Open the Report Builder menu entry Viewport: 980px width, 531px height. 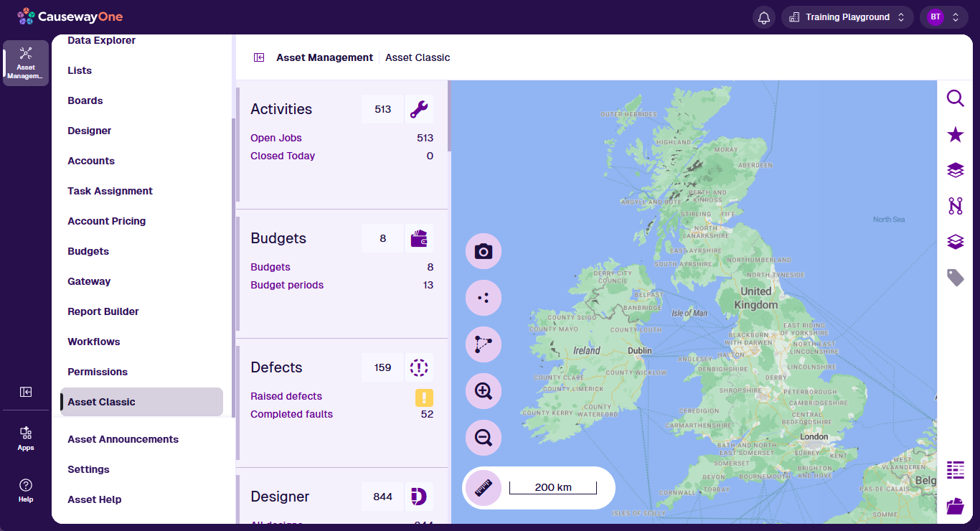pos(101,311)
